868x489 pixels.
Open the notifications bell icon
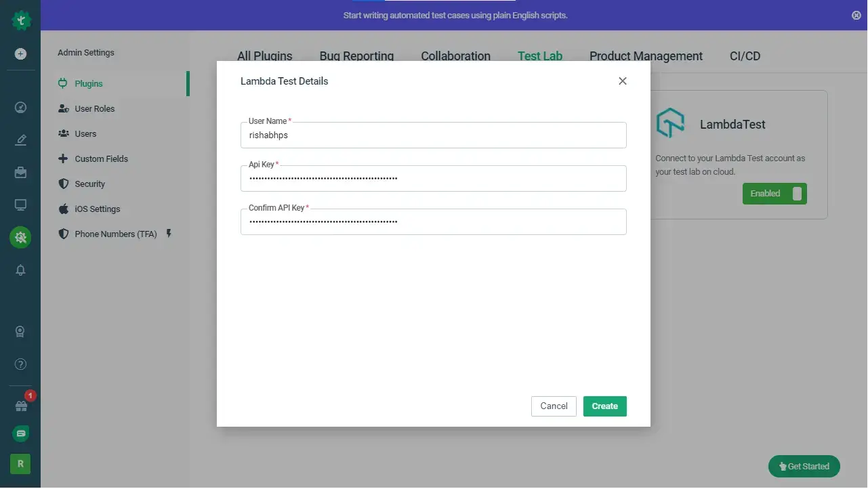pyautogui.click(x=20, y=270)
